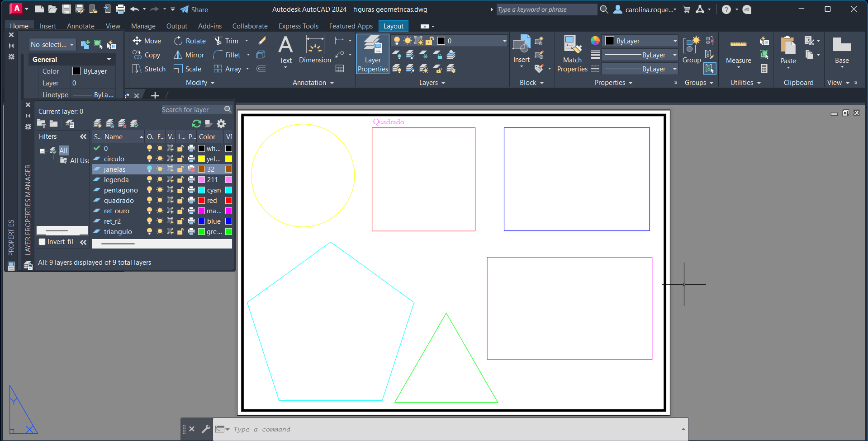Turn off the circulo layer lightbulb
Screen dimensions: 868x441
149,159
